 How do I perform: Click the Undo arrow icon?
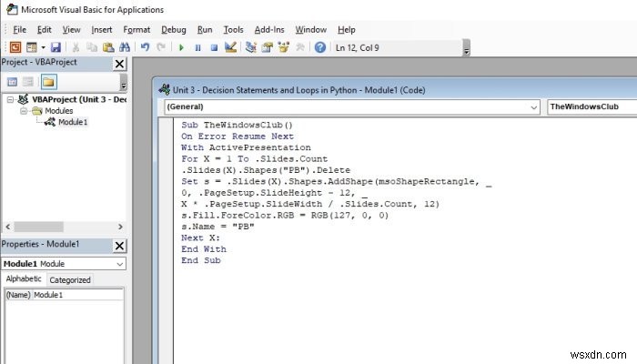[x=145, y=47]
